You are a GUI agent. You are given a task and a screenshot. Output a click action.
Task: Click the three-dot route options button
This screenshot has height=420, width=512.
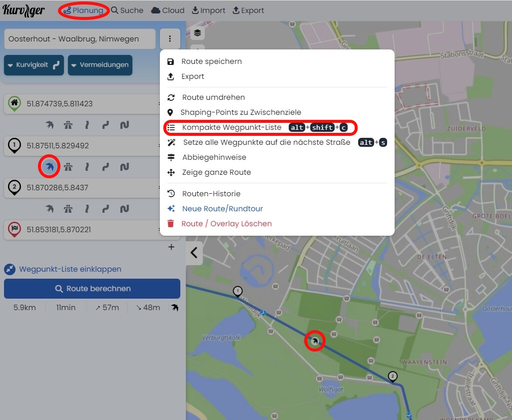tap(170, 39)
